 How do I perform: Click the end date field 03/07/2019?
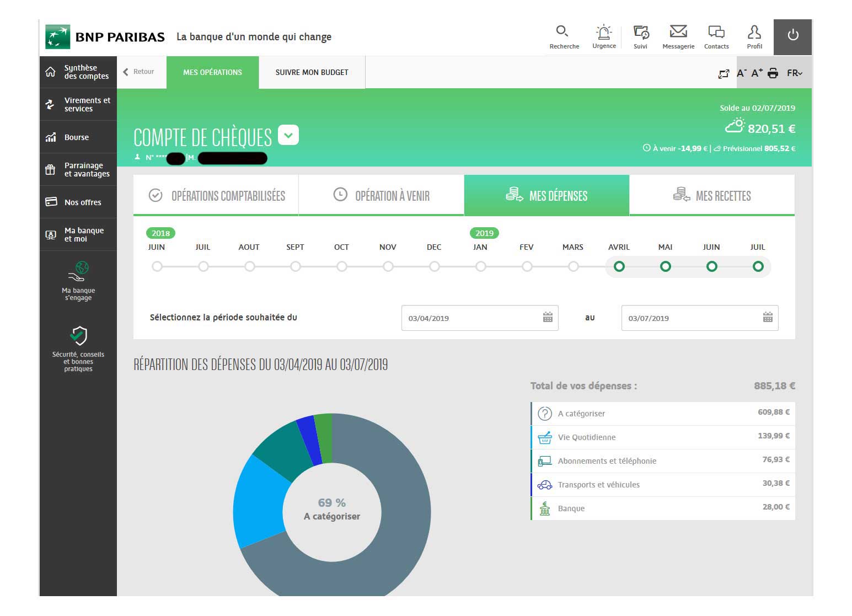[x=700, y=318]
